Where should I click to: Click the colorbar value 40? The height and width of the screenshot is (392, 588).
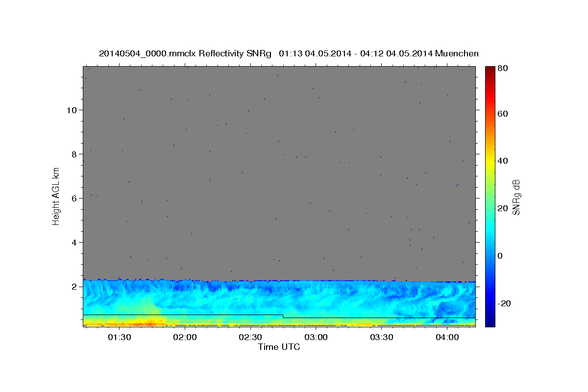click(502, 161)
